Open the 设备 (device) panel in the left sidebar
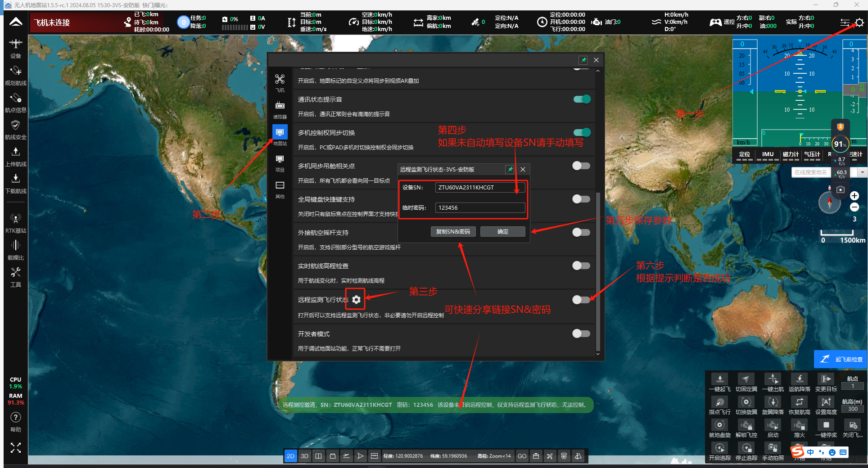This screenshot has height=468, width=868. pos(16,48)
